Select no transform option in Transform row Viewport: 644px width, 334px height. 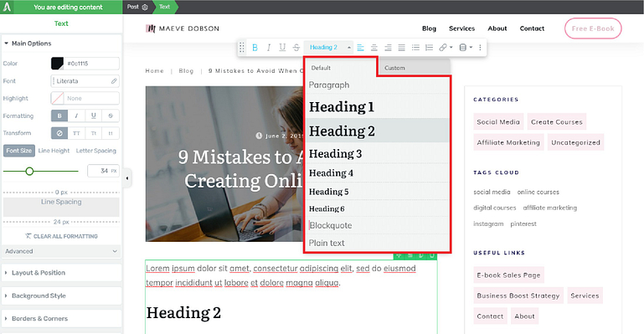59,133
